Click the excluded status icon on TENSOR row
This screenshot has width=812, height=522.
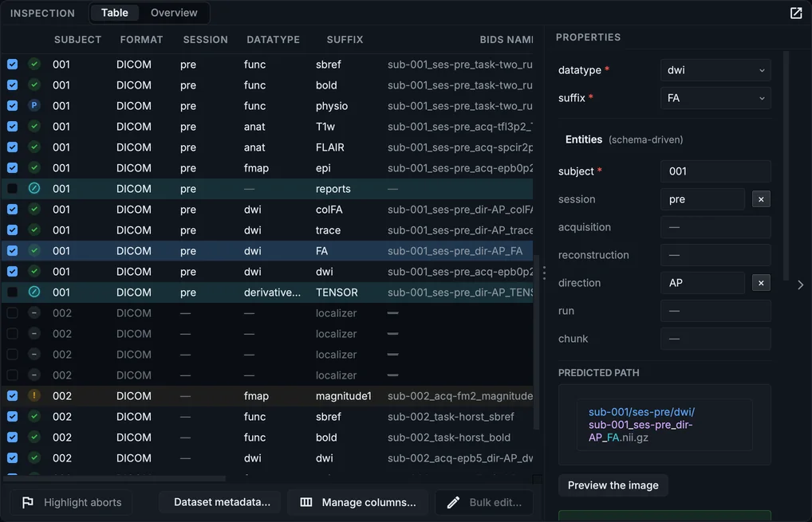click(34, 292)
